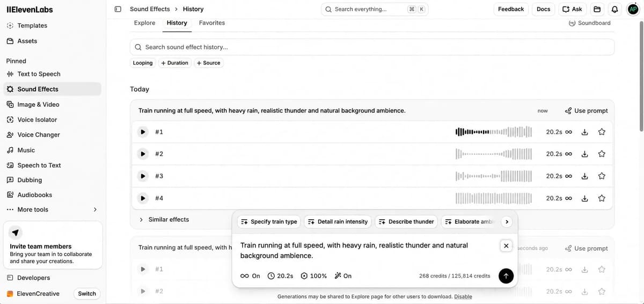644x304 pixels.
Task: Focus the Search everything field
Action: click(375, 9)
